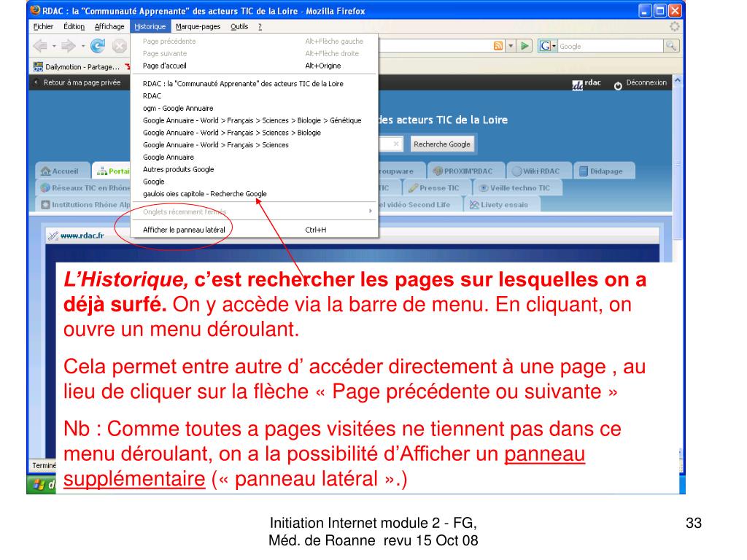The image size is (747, 560).
Task: Open the address bar dropdown arrow
Action: (x=511, y=46)
